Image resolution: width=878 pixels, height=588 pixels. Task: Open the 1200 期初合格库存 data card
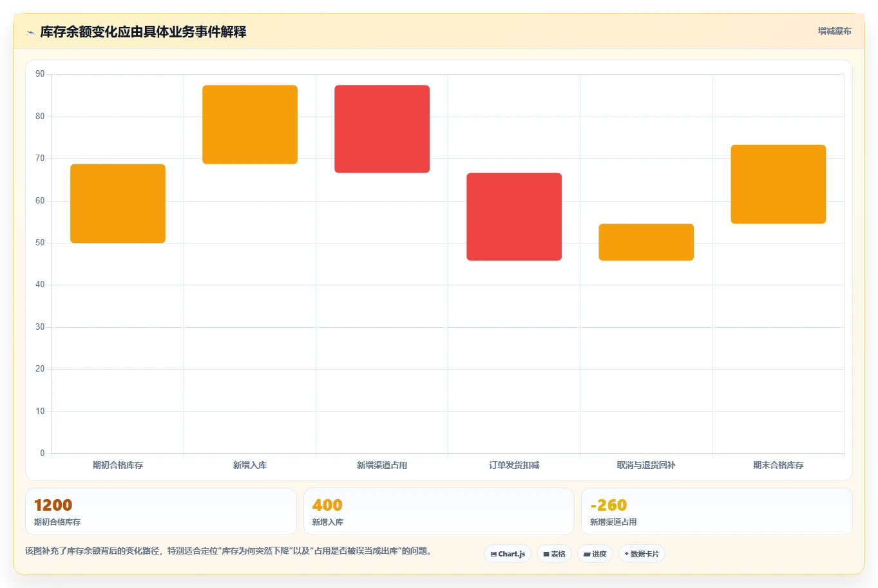[161, 511]
